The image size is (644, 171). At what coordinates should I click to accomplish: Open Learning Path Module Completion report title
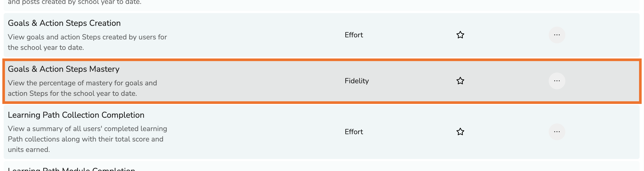71,169
